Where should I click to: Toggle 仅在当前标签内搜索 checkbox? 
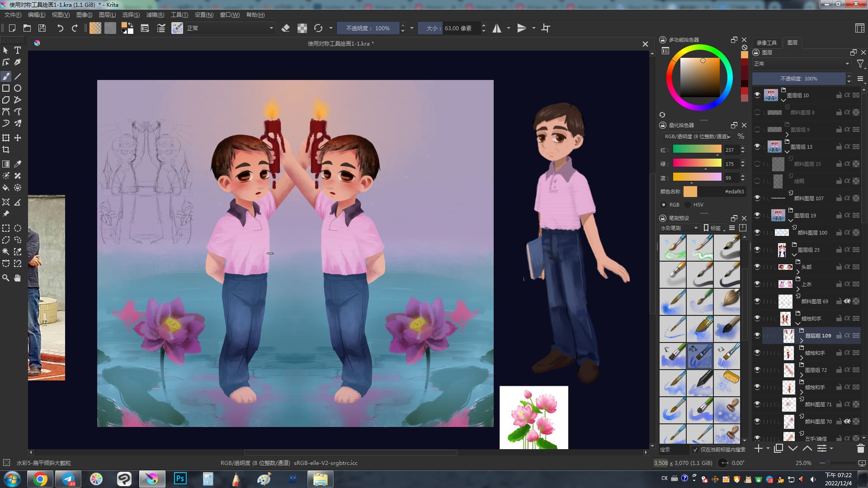pos(695,450)
